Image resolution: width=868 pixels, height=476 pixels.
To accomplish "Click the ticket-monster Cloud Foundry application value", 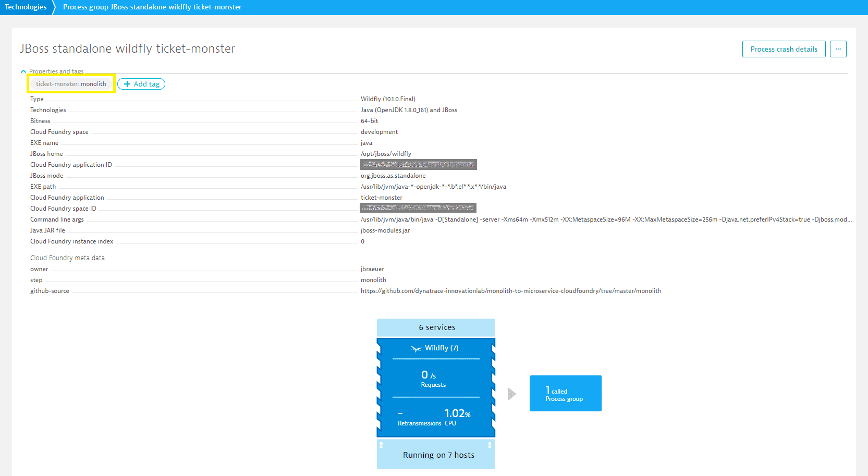I will 381,198.
